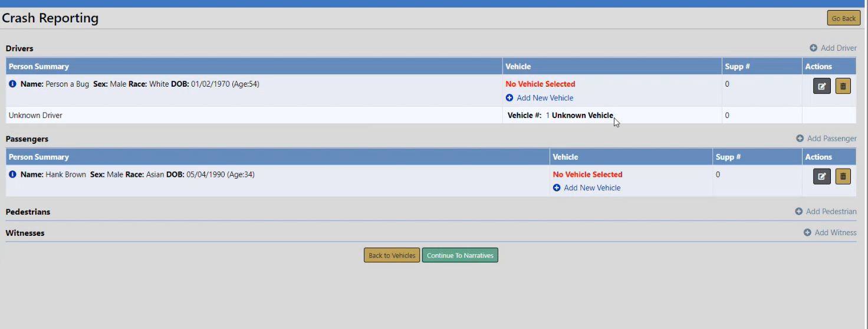Click info icon beside Hank Brown
The image size is (868, 329).
click(12, 175)
